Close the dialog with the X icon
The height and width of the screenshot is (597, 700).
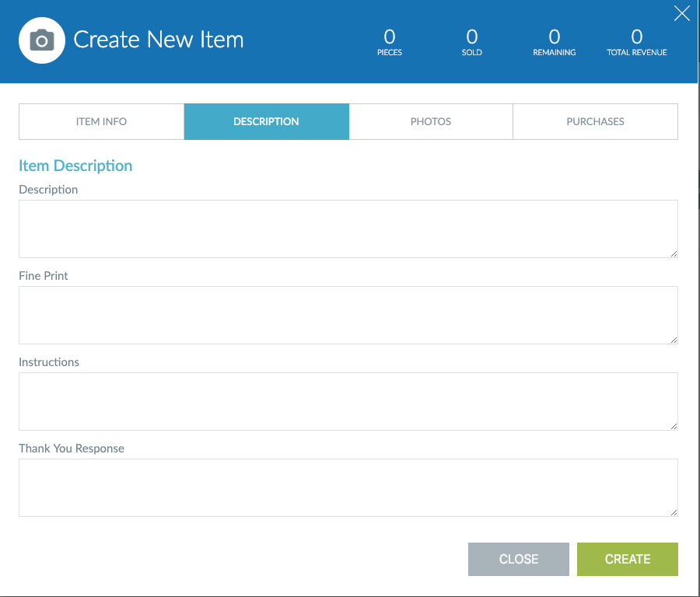(681, 13)
